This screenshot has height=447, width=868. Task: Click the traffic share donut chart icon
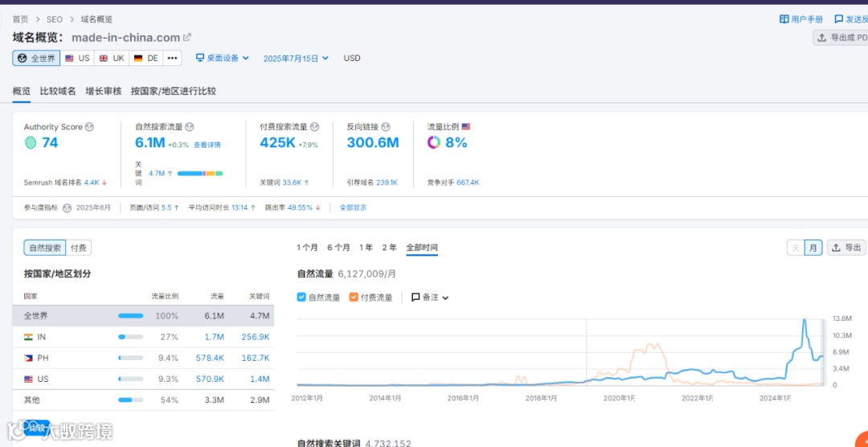[x=434, y=143]
